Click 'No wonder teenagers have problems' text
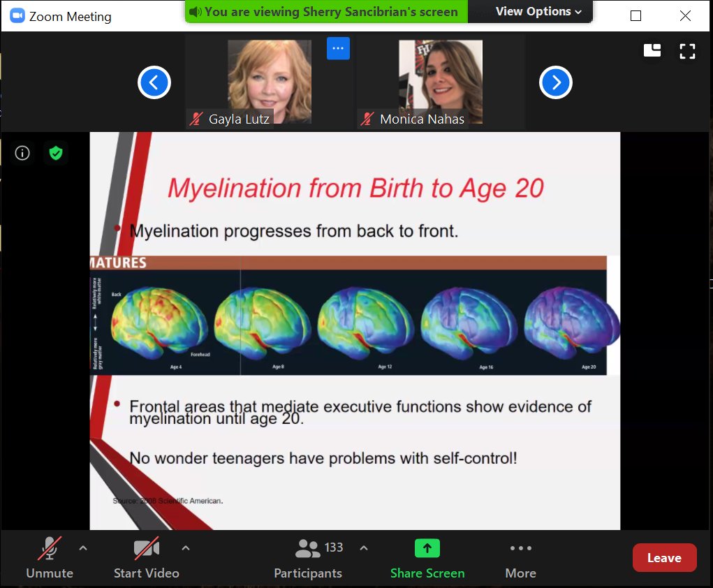Viewport: 713px width, 588px height. 323,458
